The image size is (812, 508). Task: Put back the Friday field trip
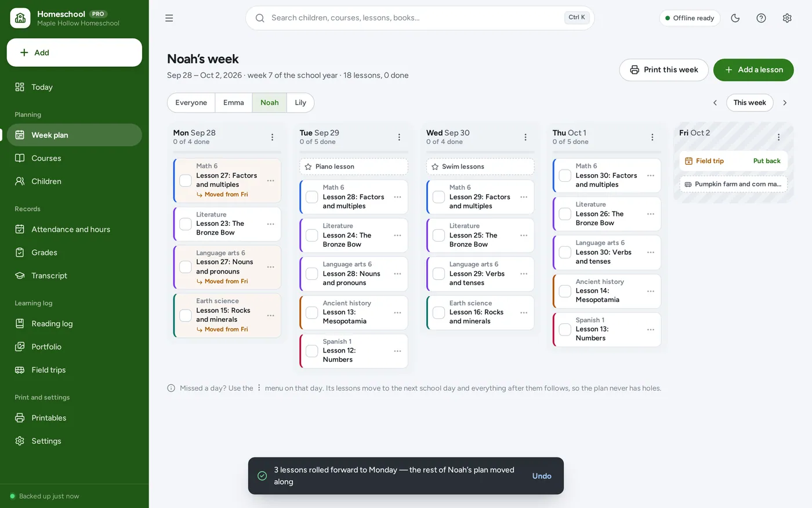[767, 161]
